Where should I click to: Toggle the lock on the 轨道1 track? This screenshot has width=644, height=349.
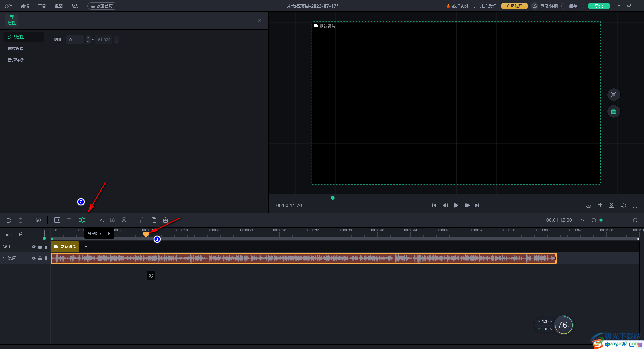(40, 258)
